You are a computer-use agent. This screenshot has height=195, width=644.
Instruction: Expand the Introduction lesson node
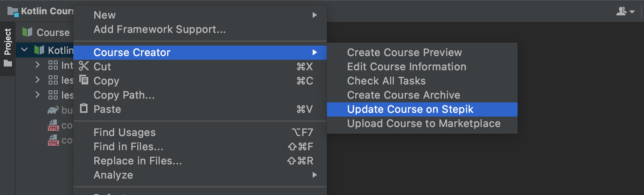point(37,65)
